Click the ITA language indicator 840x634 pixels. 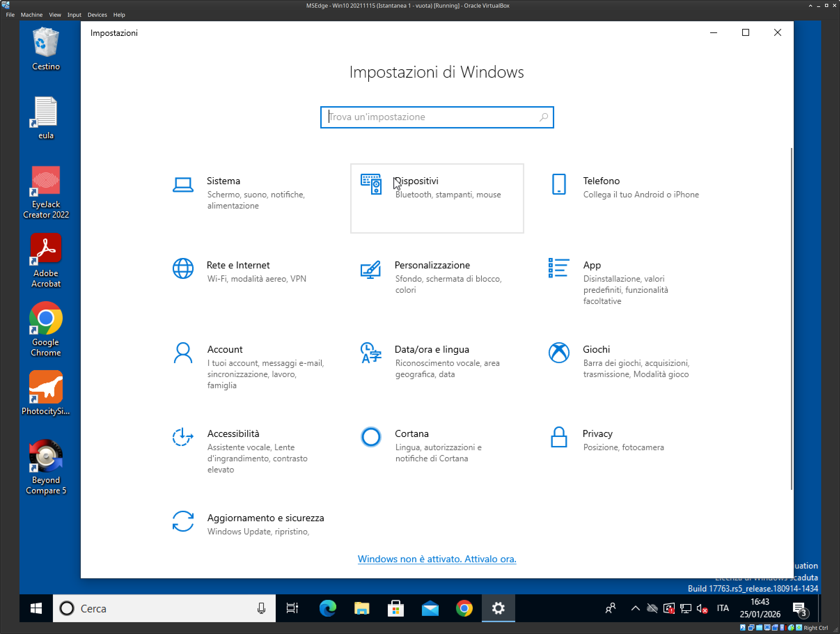722,609
